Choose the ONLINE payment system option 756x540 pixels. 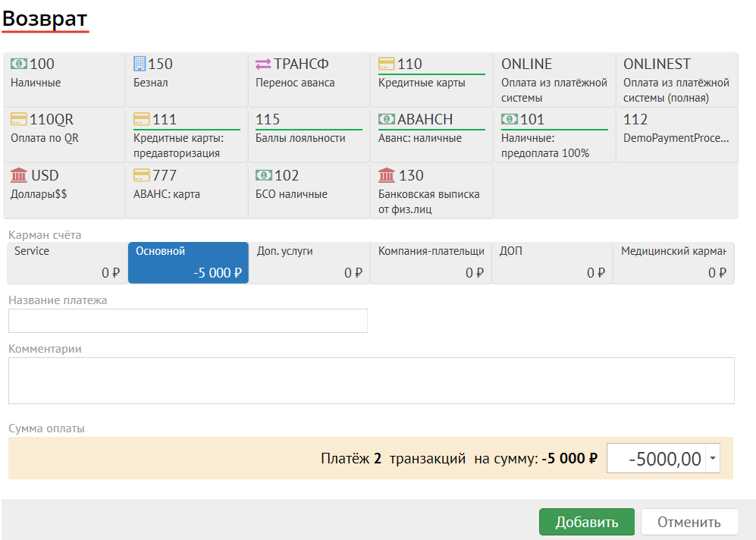pyautogui.click(x=554, y=80)
